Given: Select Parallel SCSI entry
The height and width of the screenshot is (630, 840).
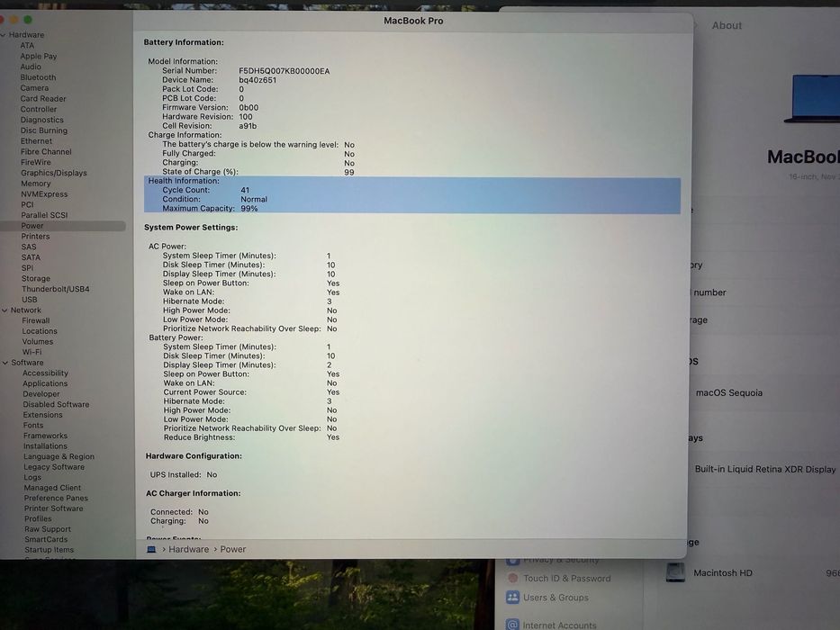Looking at the screenshot, I should tap(44, 215).
